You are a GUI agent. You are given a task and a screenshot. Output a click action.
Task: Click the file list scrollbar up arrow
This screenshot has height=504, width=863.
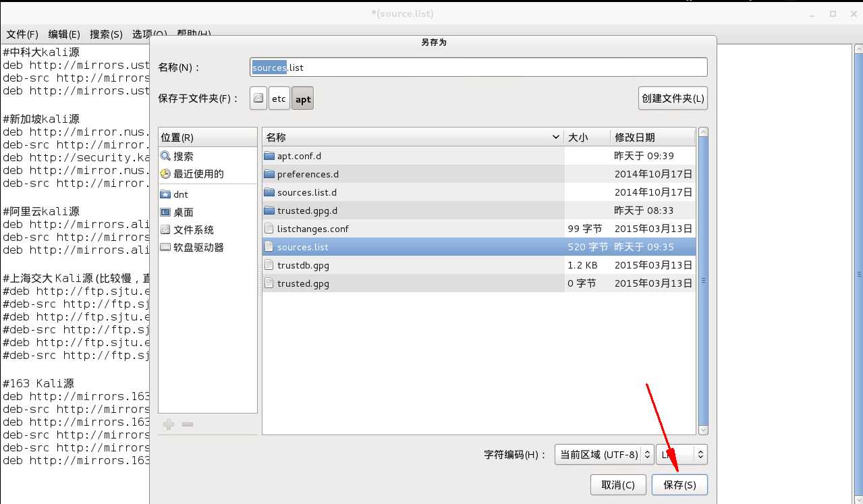pos(704,132)
